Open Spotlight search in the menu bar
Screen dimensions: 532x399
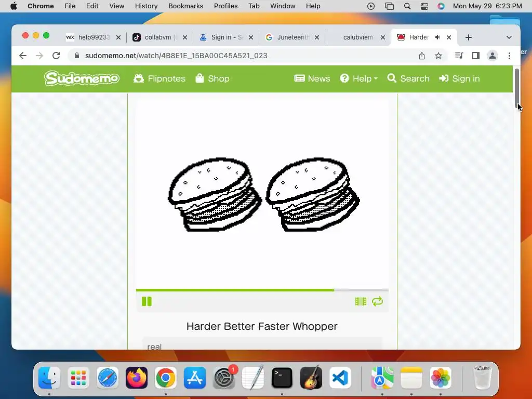pos(407,6)
